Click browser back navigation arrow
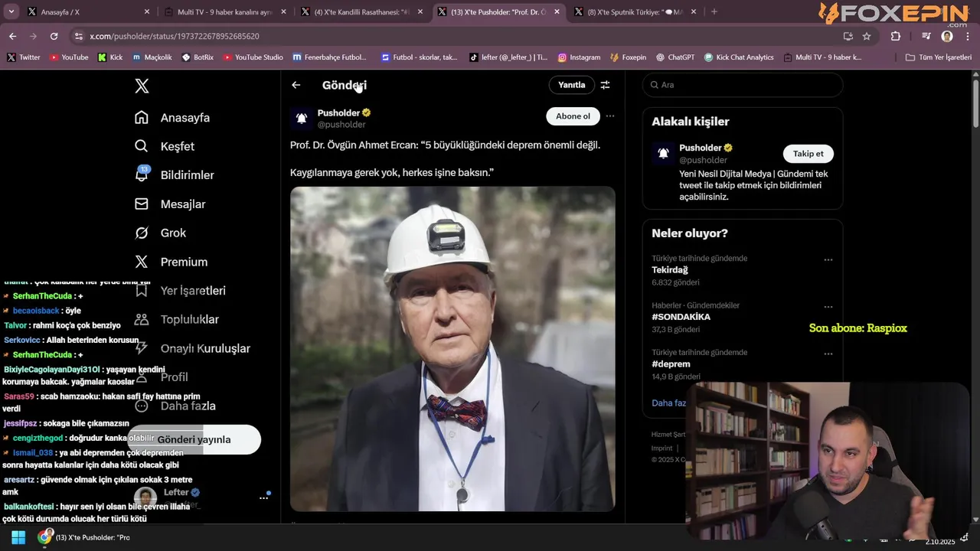The width and height of the screenshot is (980, 551). pos(12,36)
